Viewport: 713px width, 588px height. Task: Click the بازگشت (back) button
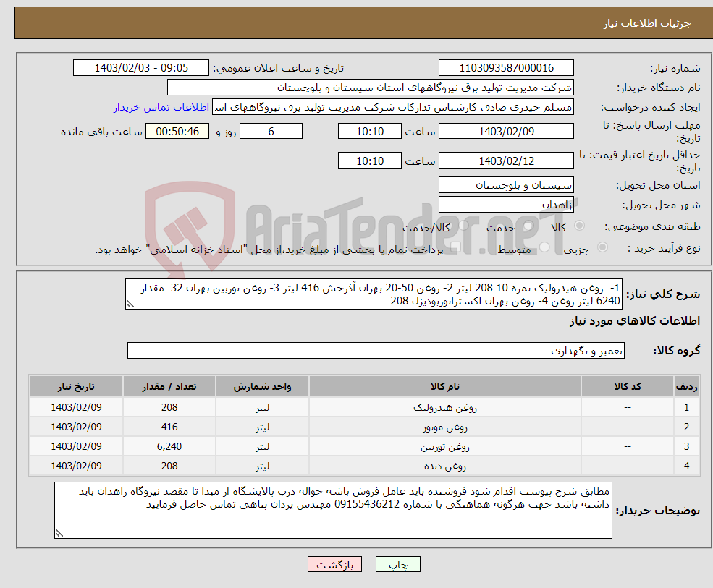(x=334, y=564)
